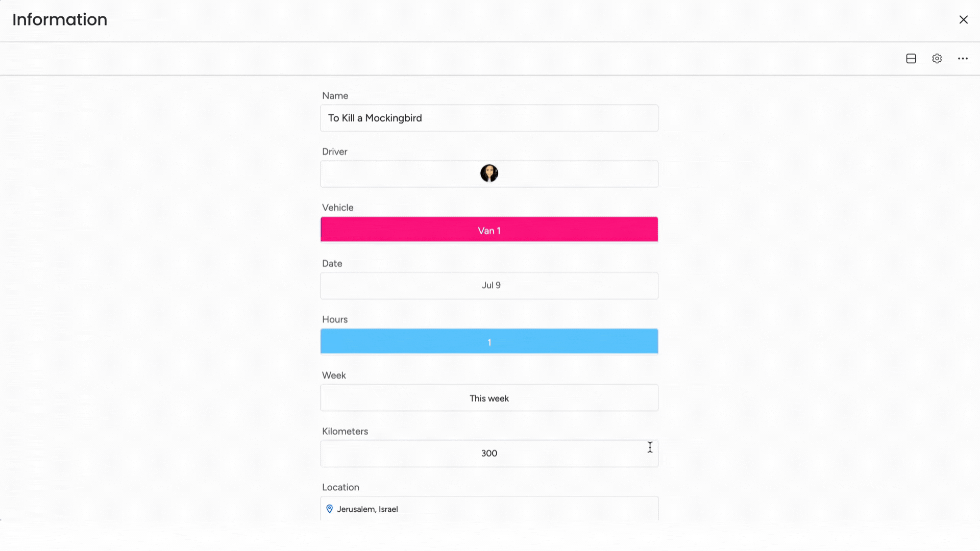Open the Date field showing Jul 9
This screenshot has width=980, height=551.
(489, 285)
